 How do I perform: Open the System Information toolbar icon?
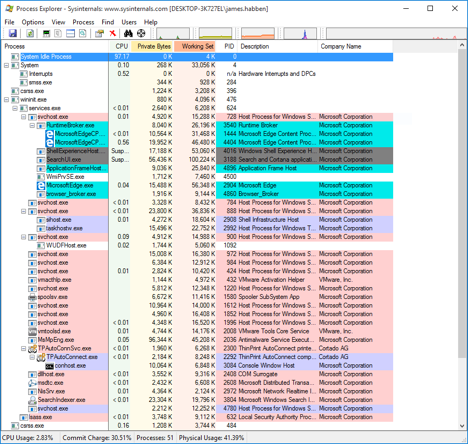click(46, 33)
